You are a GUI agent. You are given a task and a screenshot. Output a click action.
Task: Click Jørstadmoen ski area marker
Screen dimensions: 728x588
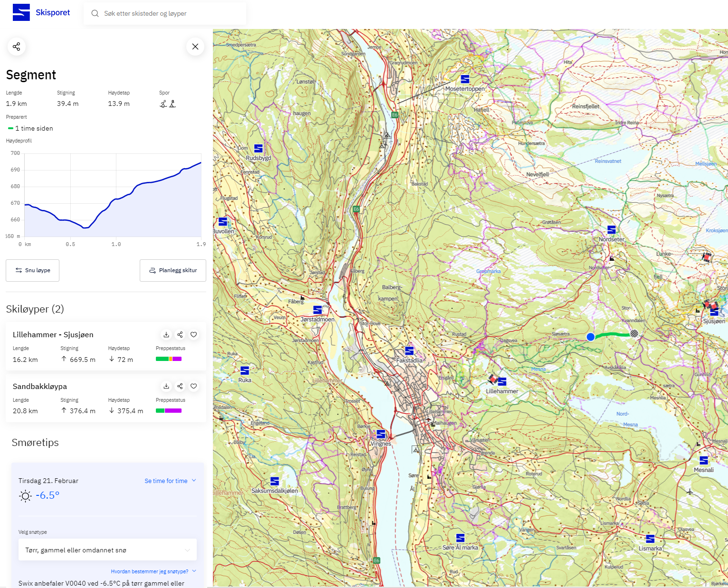pos(317,310)
